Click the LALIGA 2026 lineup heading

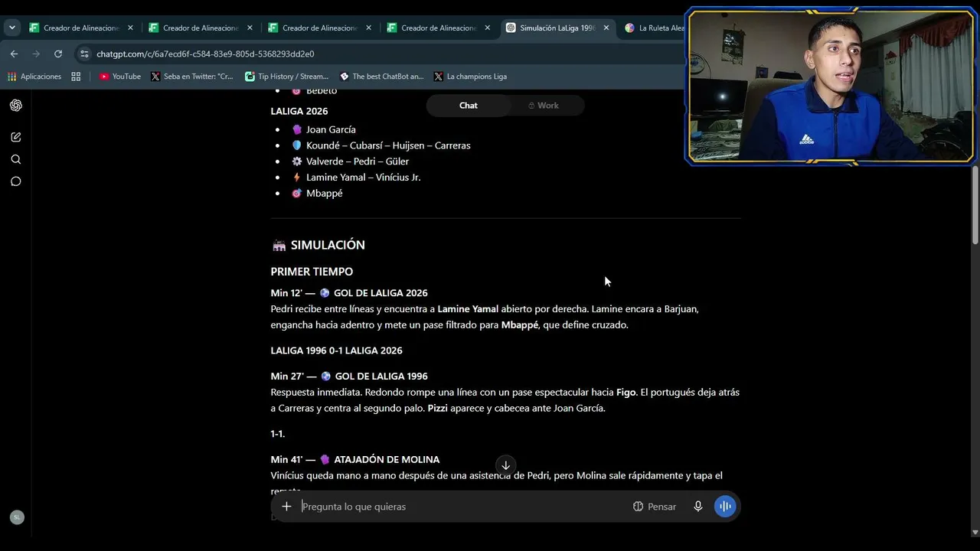coord(299,111)
